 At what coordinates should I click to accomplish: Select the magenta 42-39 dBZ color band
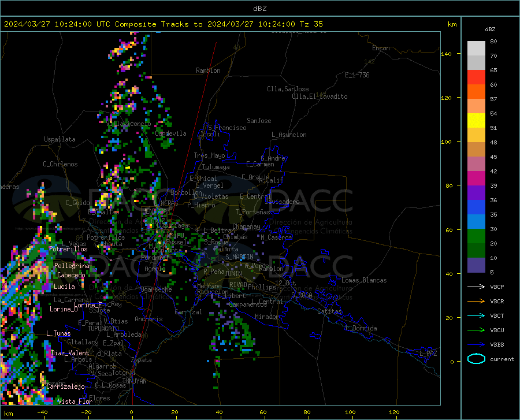[476, 179]
